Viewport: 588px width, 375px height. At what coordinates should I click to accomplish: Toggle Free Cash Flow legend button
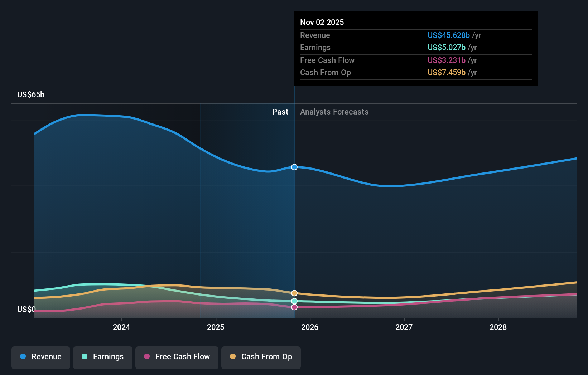click(177, 357)
